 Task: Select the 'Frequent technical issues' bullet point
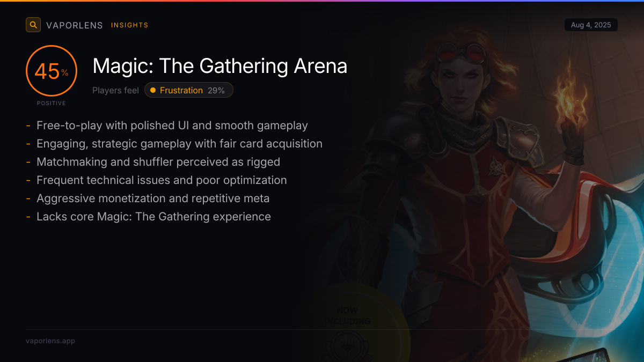point(162,180)
